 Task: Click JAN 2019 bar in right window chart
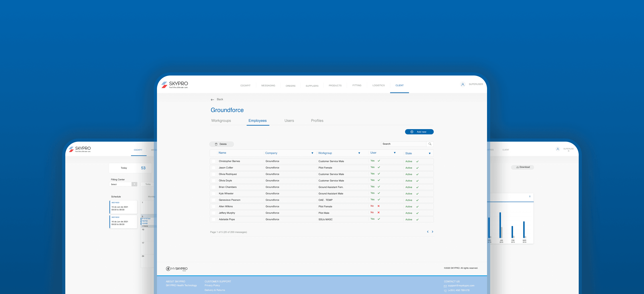pos(500,225)
